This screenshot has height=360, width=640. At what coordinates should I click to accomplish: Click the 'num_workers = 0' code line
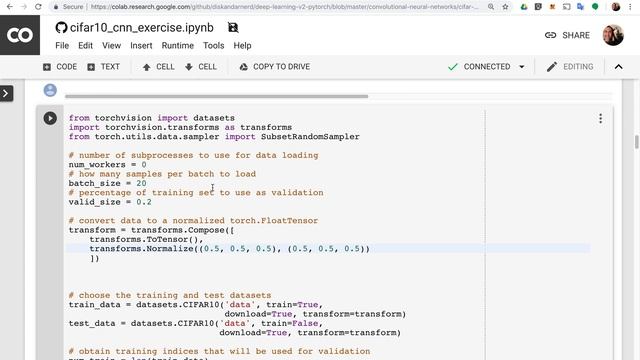point(107,164)
